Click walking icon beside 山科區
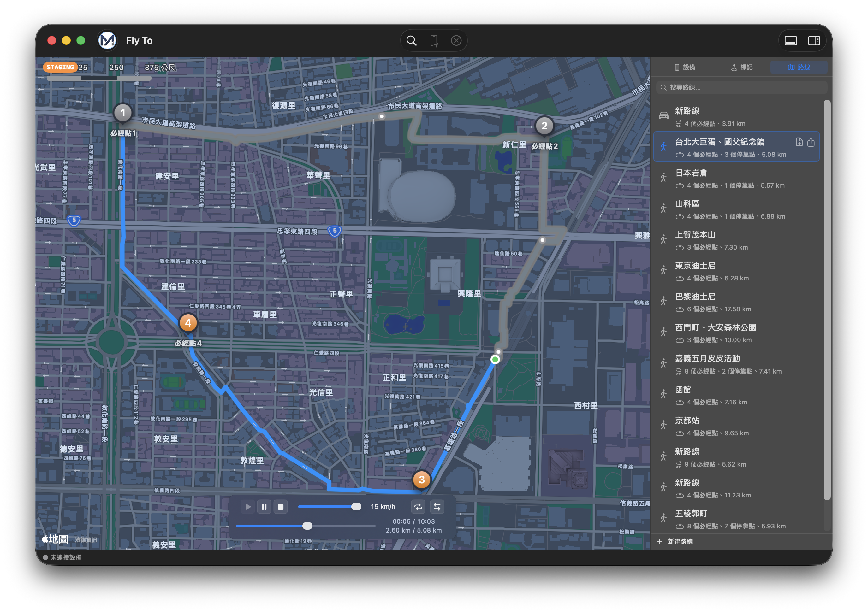Viewport: 868px width, 612px height. pos(663,209)
